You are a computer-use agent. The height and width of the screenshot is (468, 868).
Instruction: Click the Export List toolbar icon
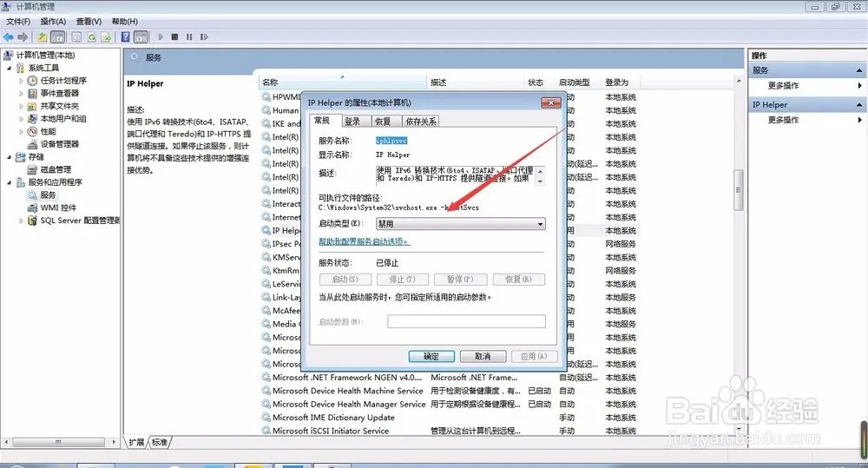106,37
